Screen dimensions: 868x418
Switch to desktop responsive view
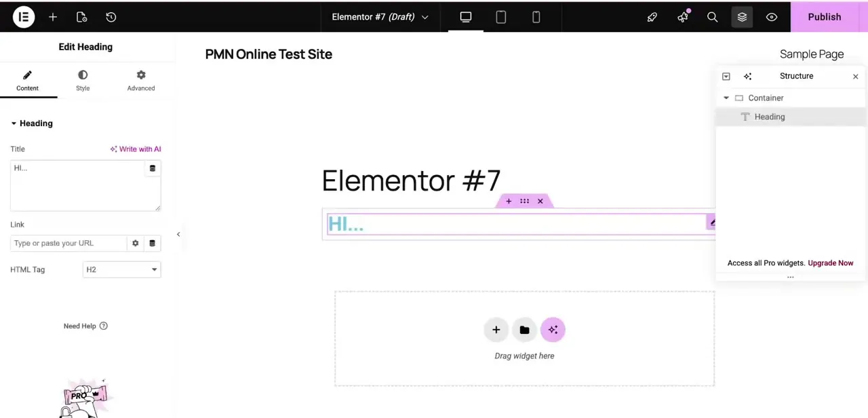(466, 17)
